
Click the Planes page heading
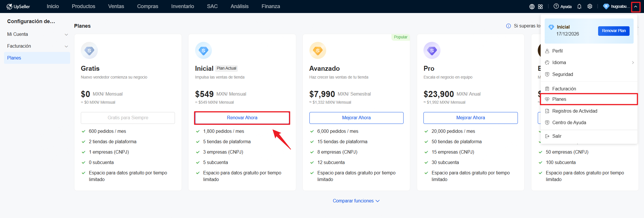[82, 26]
